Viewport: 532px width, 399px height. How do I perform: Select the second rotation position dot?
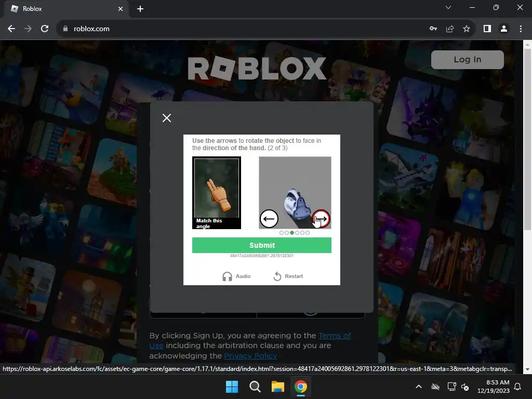pos(287,233)
